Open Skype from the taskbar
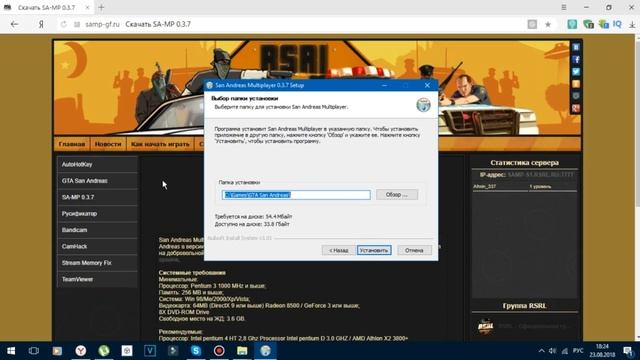 (x=196, y=351)
